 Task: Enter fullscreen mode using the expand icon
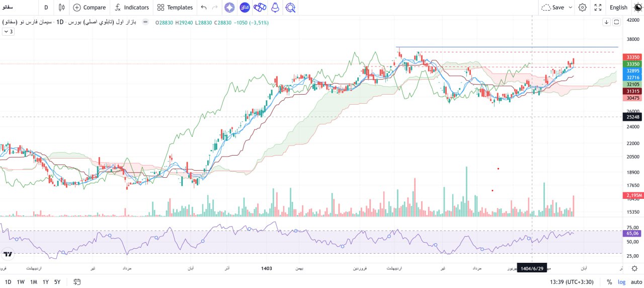click(598, 8)
